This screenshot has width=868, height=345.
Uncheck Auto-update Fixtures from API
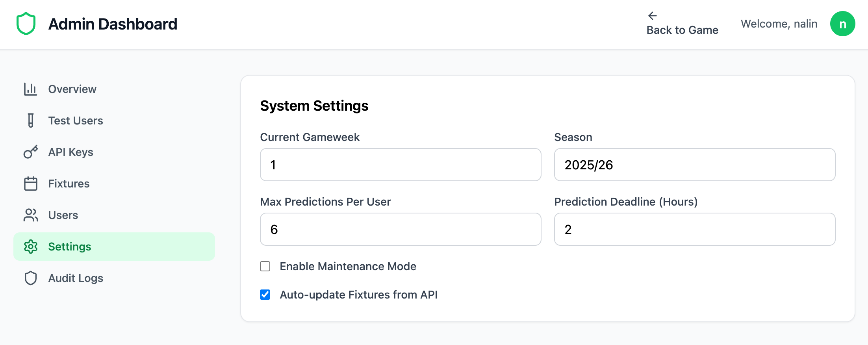click(x=265, y=295)
